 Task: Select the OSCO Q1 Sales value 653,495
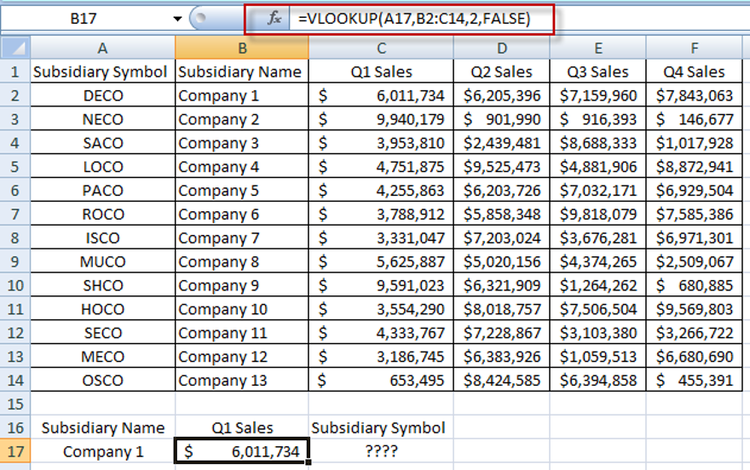click(381, 379)
